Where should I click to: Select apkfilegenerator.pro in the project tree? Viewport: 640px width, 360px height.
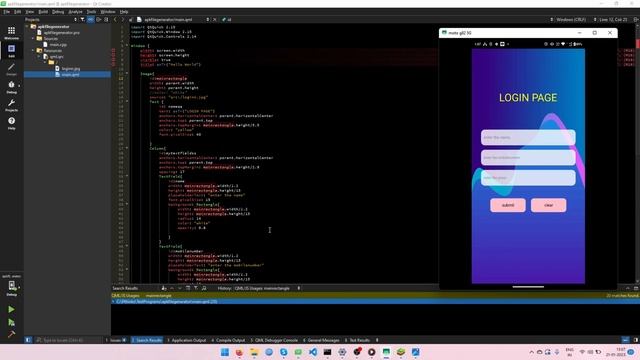coord(62,33)
